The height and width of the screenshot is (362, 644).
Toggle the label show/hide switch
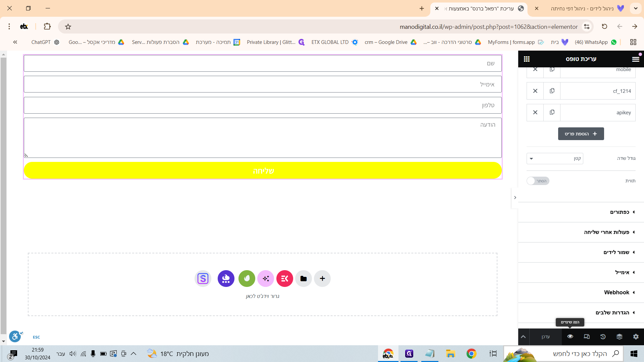(538, 181)
